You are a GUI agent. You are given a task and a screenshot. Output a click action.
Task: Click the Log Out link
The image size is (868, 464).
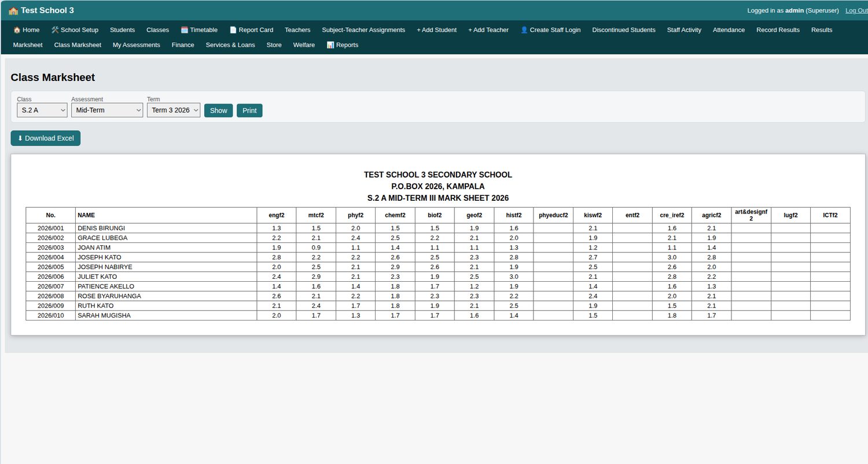tap(856, 10)
